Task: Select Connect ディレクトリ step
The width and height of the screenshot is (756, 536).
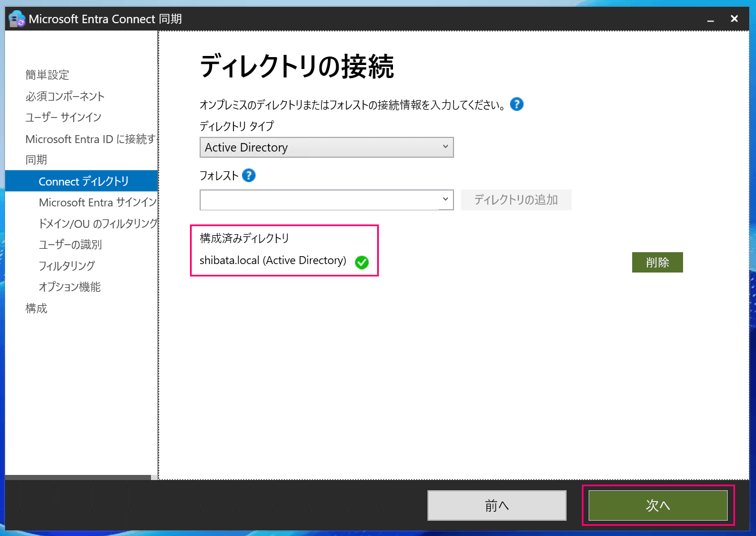Action: click(81, 181)
